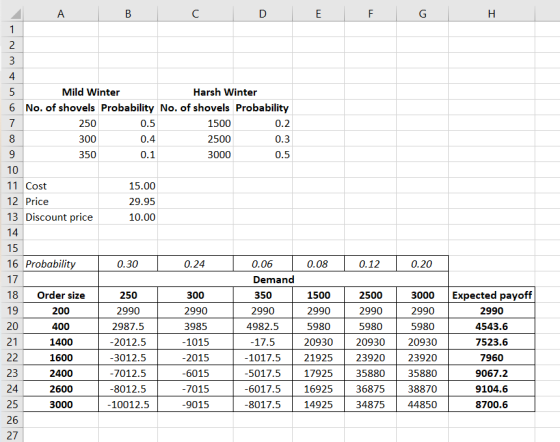This screenshot has width=560, height=442.
Task: Select expected payoff 7960
Action: point(491,358)
